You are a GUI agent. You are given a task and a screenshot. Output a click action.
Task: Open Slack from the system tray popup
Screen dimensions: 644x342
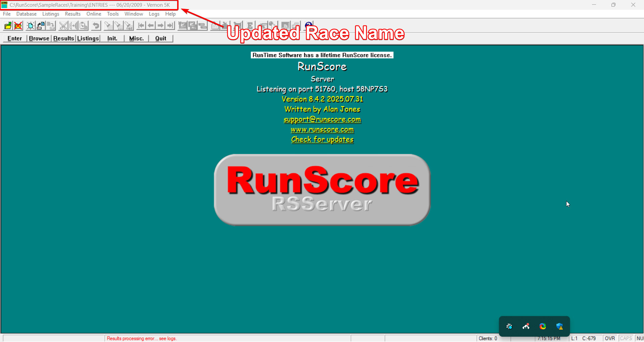(x=509, y=326)
